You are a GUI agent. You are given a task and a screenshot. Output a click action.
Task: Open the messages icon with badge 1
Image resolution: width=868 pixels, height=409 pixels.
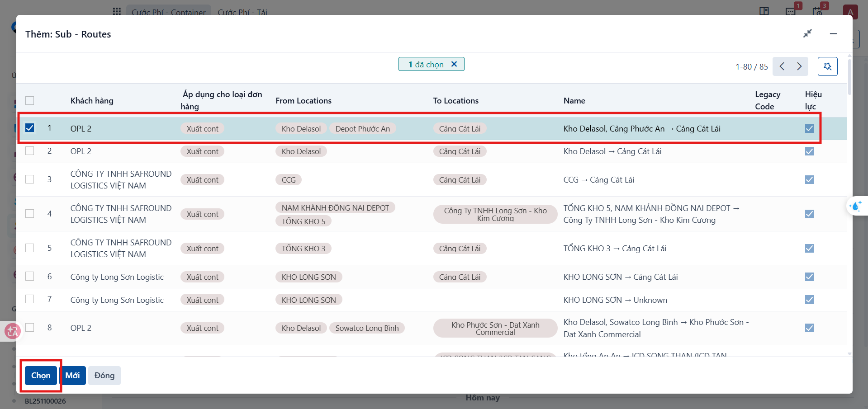point(791,11)
